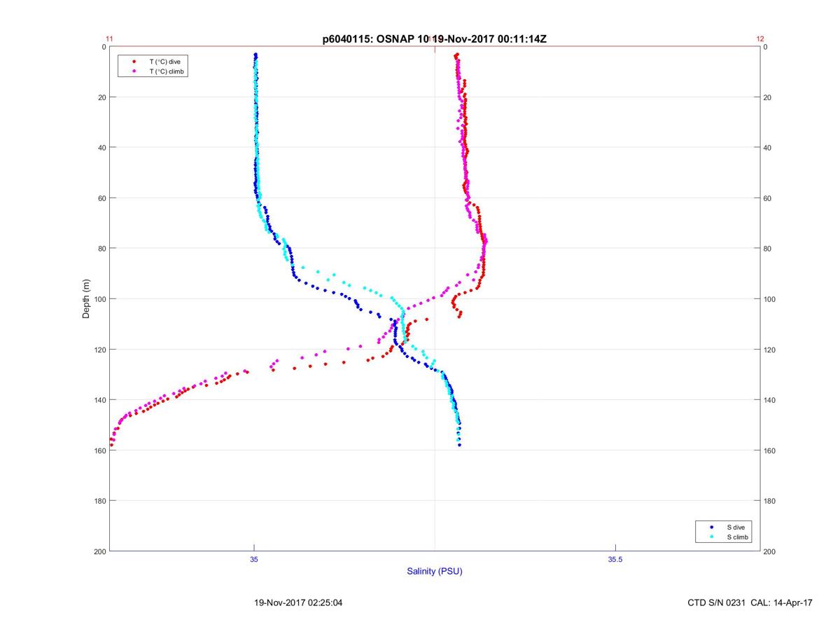
Task: Click the "140" tick on the right depth axis
Action: pos(769,400)
